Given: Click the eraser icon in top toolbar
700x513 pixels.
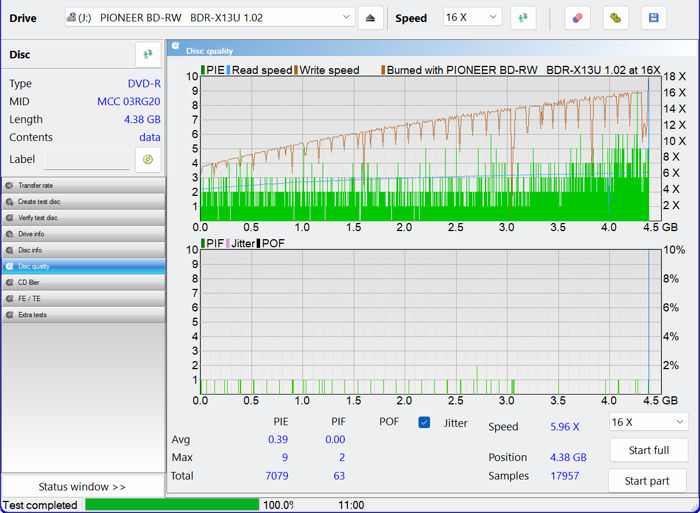Looking at the screenshot, I should click(577, 18).
